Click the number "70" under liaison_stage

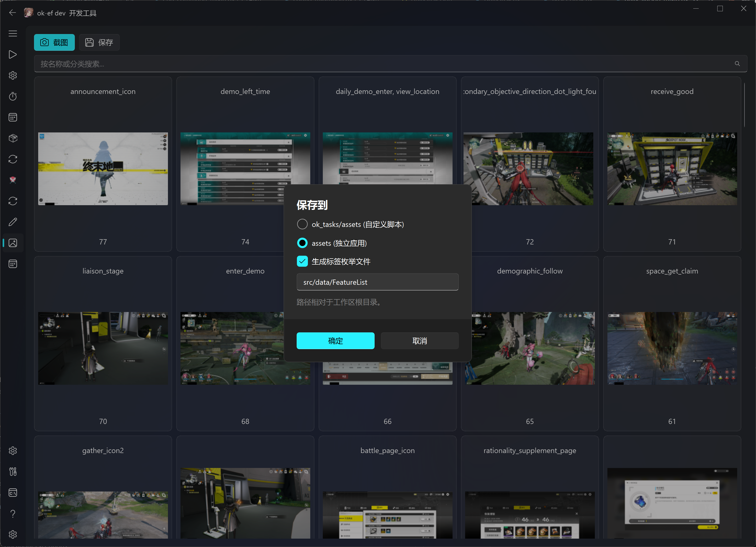(103, 421)
